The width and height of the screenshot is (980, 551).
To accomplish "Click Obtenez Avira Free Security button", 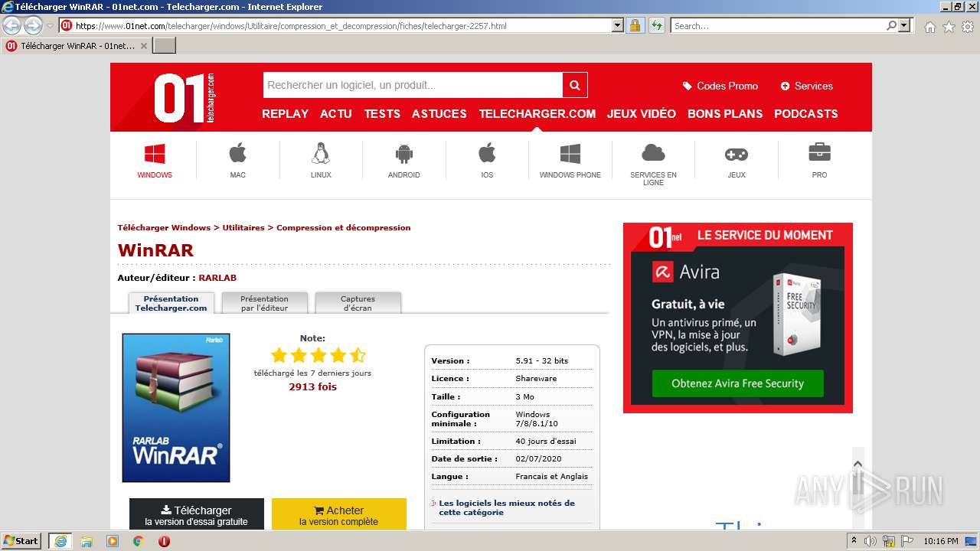I will tap(738, 383).
